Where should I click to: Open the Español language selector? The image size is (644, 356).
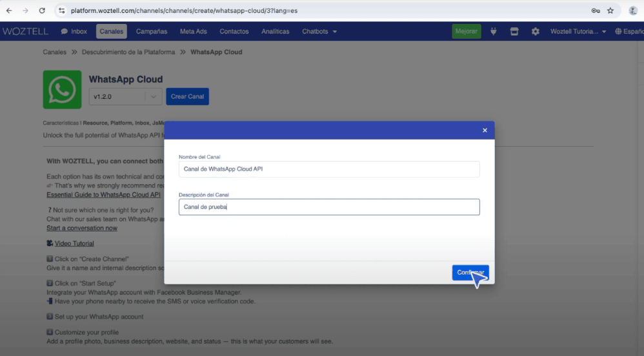pyautogui.click(x=629, y=31)
